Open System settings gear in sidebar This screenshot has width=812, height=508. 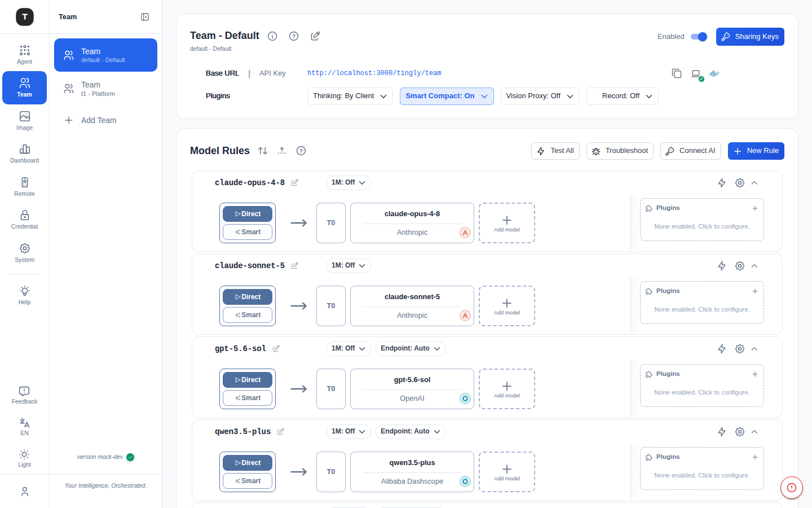coord(24,253)
